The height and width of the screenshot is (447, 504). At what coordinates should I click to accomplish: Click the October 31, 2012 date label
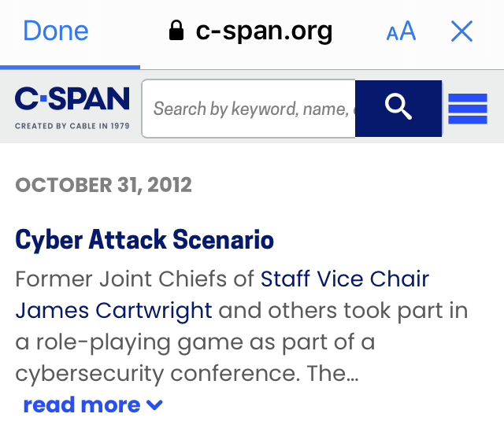click(103, 185)
